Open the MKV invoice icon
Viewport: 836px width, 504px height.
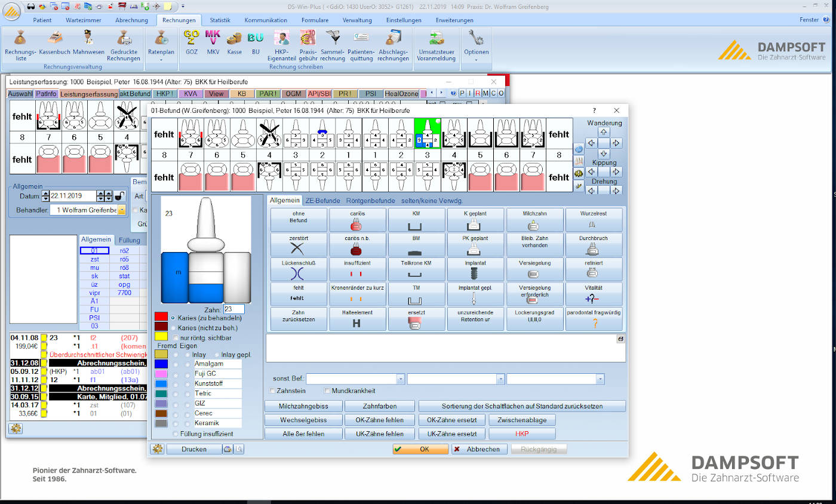[213, 42]
